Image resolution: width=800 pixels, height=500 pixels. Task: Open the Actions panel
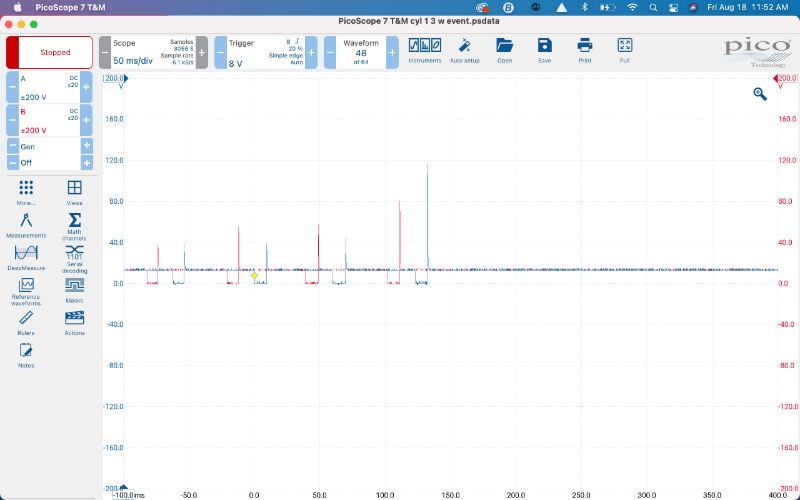tap(74, 321)
